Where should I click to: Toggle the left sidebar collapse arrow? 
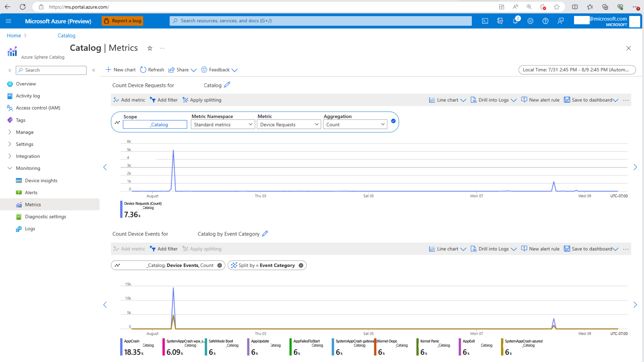[93, 70]
